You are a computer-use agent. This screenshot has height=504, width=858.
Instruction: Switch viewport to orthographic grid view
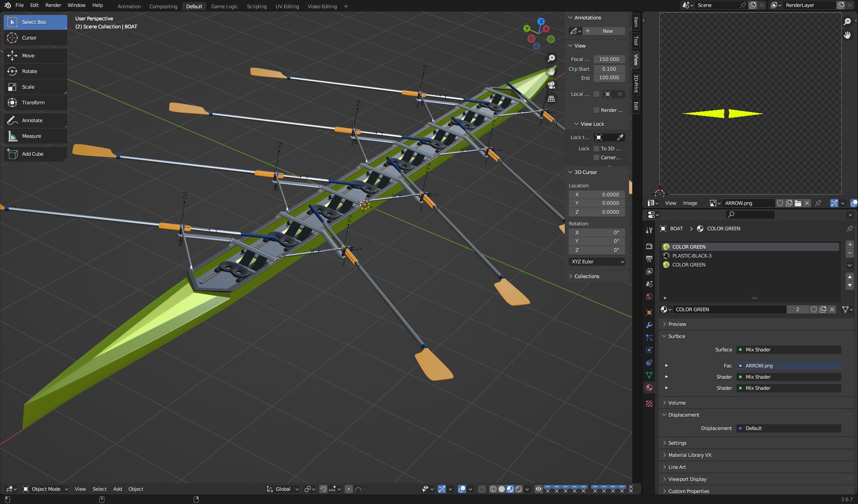(x=551, y=99)
